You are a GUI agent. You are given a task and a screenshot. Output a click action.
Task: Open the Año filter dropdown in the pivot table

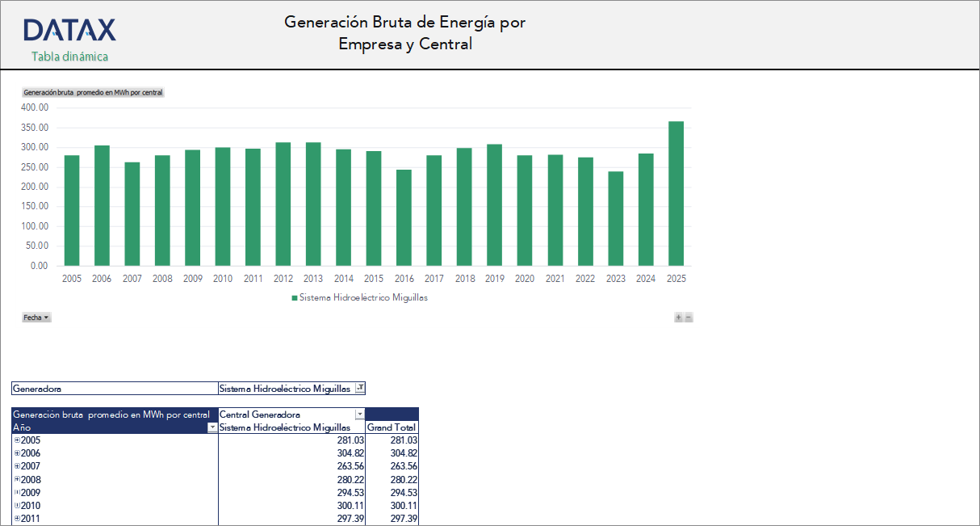[211, 427]
